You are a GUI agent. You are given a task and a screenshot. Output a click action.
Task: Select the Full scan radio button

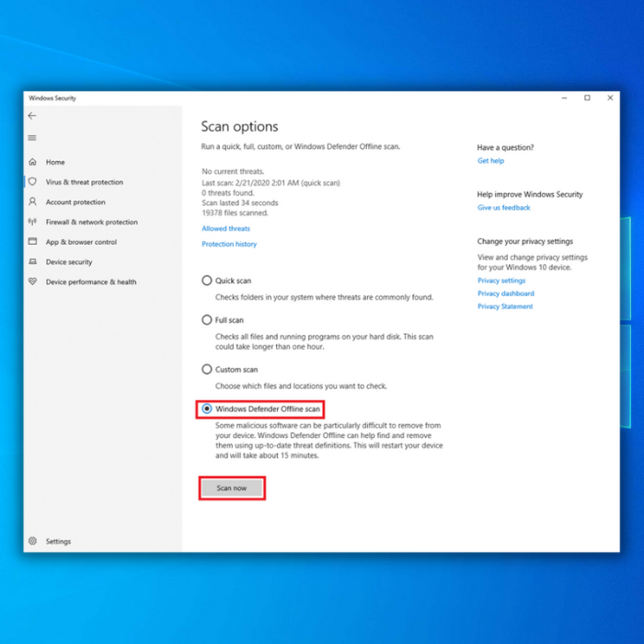coord(207,320)
